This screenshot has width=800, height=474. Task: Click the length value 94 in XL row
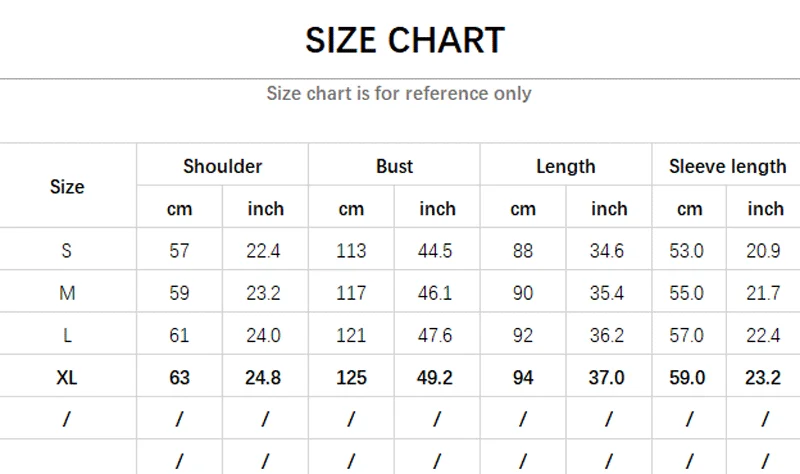[x=523, y=378]
